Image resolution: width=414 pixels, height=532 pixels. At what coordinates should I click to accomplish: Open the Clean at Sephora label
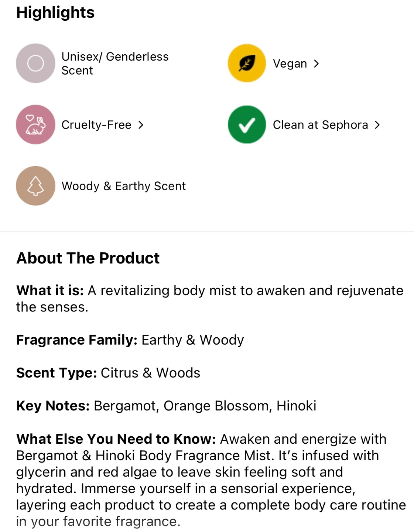pyautogui.click(x=320, y=125)
